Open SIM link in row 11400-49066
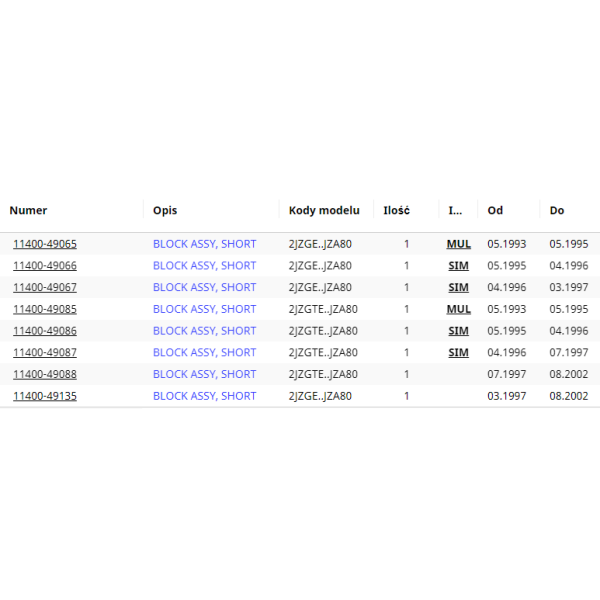The height and width of the screenshot is (600, 600). coord(458,266)
